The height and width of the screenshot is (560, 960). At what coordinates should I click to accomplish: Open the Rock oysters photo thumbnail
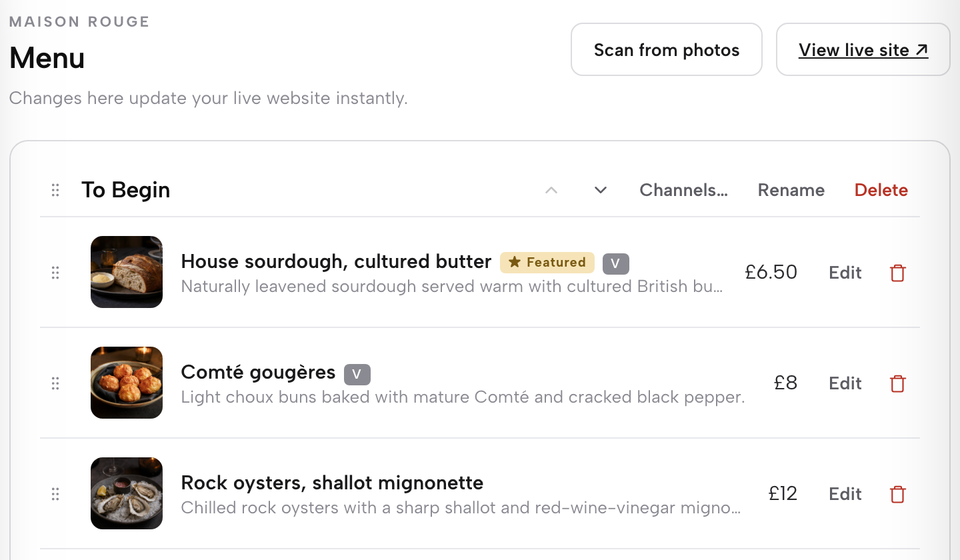(127, 493)
